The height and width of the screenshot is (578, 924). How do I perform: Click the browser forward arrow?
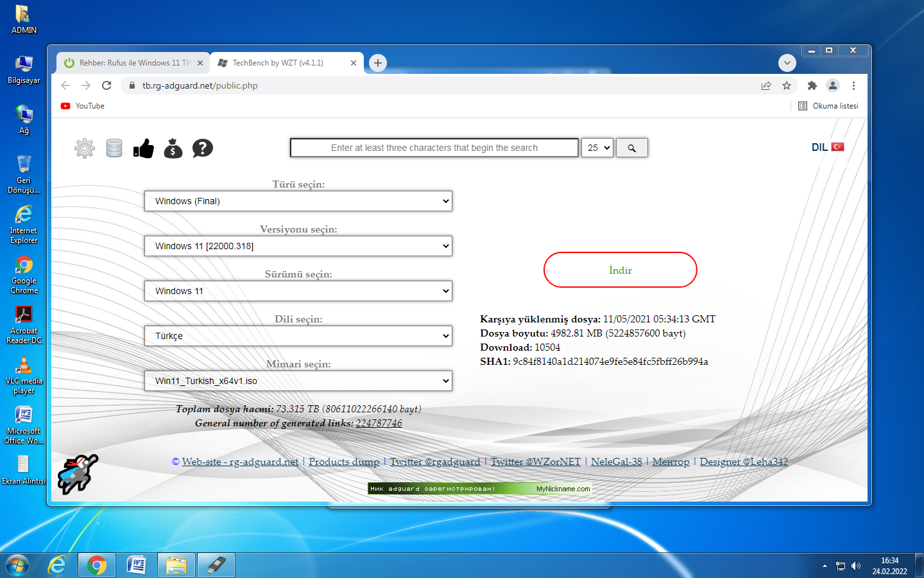pos(86,85)
